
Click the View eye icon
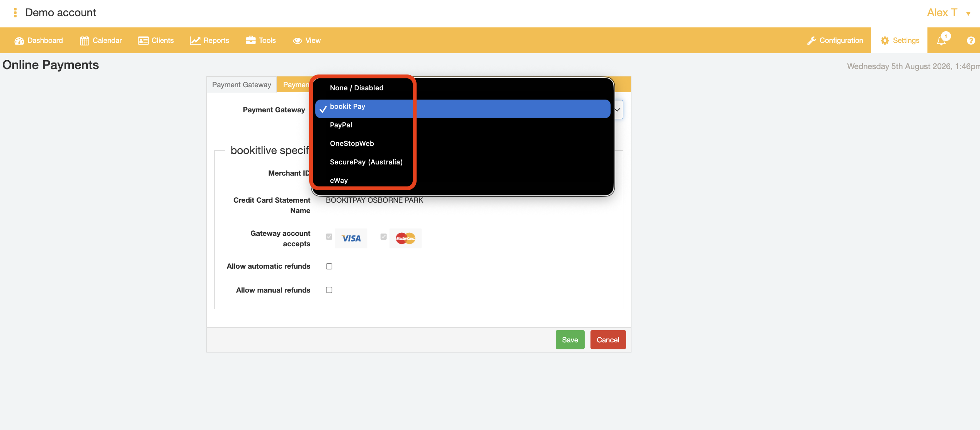point(297,41)
